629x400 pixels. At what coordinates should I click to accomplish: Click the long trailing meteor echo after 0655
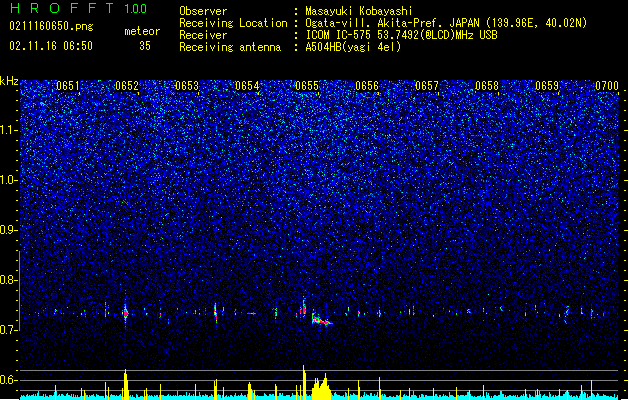tap(322, 320)
